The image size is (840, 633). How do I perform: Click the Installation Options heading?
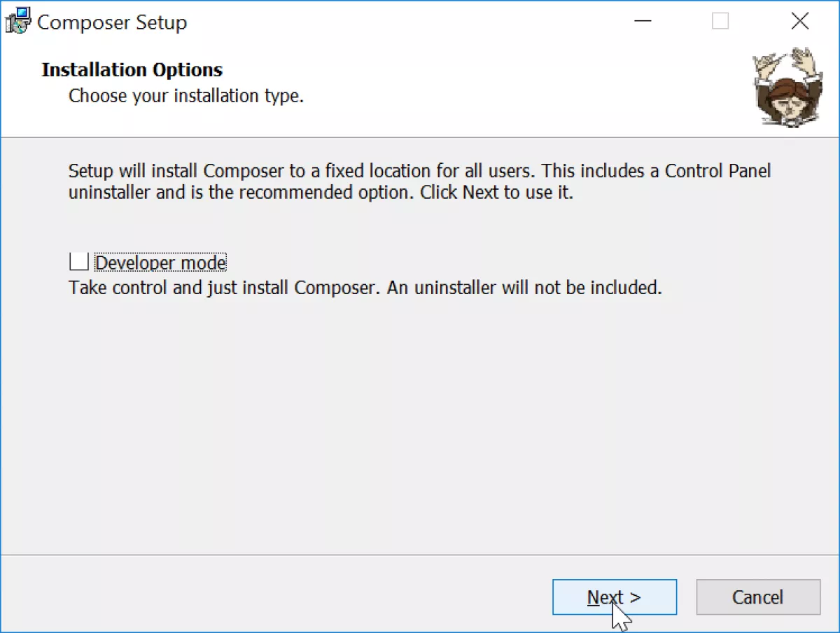[x=132, y=69]
